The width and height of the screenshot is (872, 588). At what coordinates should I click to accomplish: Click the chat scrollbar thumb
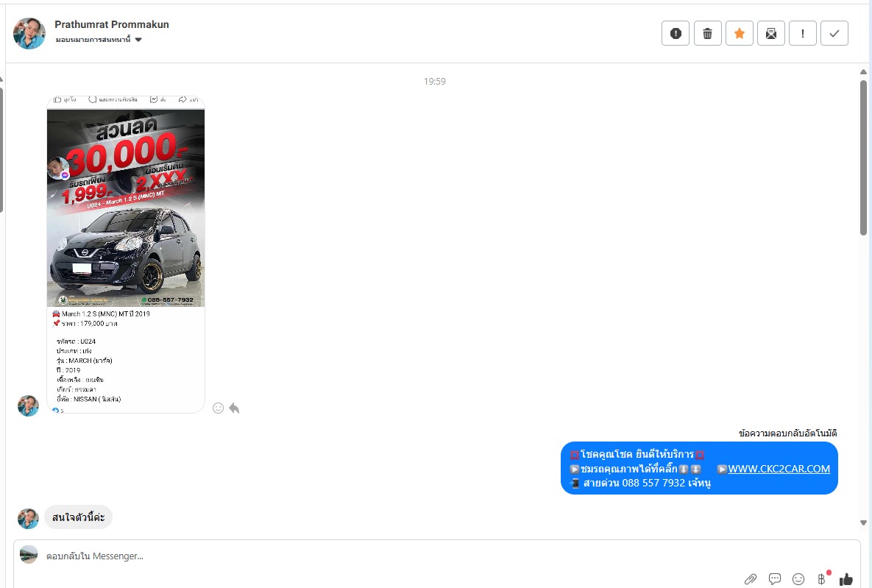863,158
